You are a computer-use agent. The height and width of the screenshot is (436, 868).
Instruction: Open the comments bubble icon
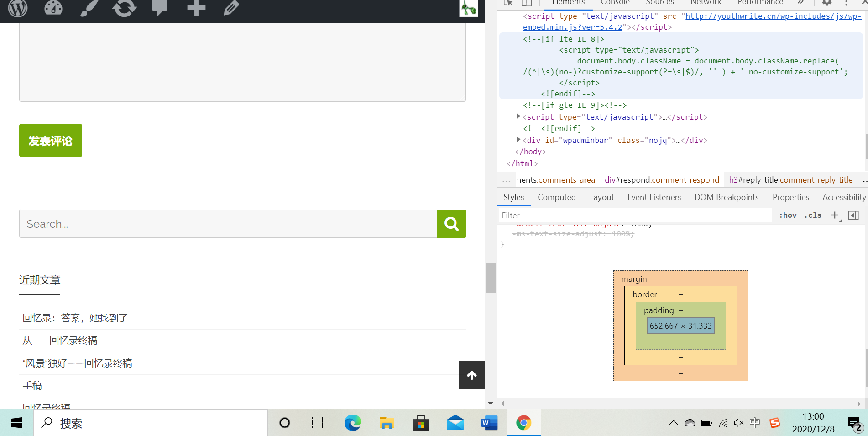click(160, 8)
